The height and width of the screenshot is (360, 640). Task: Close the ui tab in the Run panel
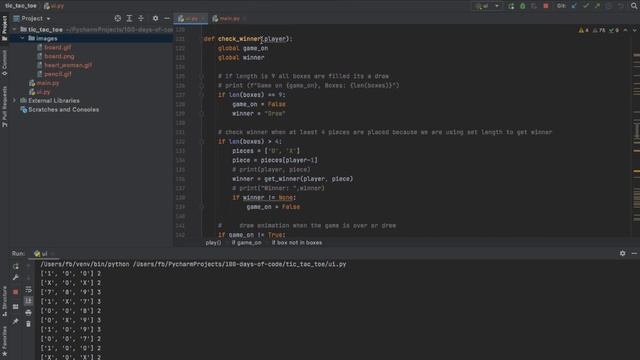click(x=52, y=254)
